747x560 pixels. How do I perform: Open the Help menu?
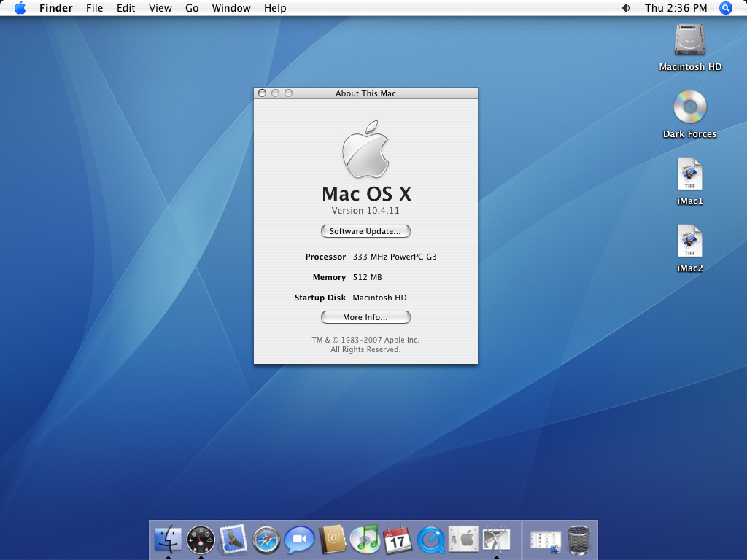(x=275, y=8)
